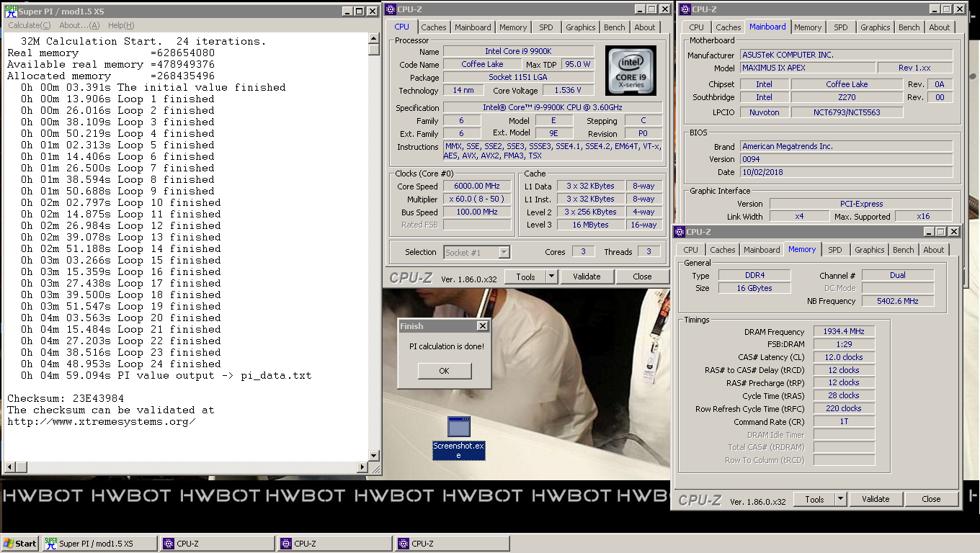Switch to About tab in CPU window

[645, 27]
